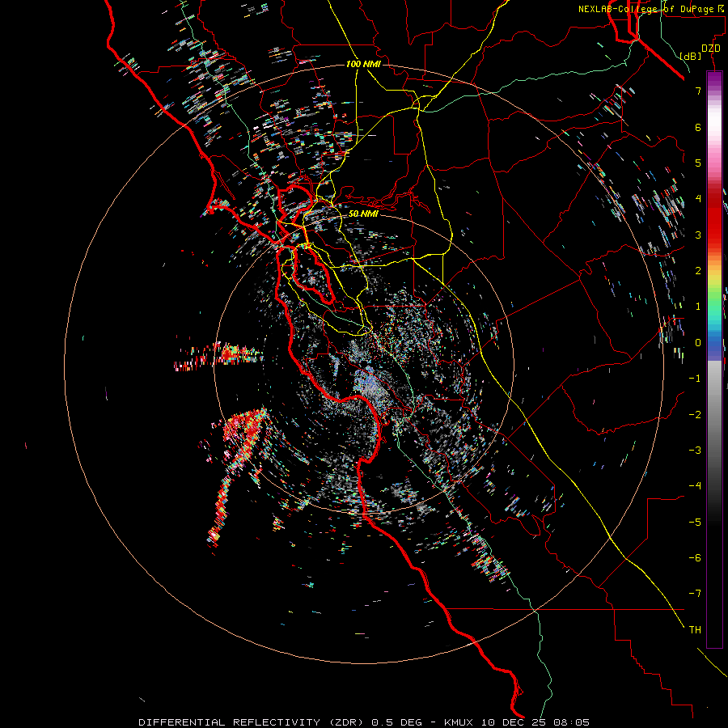Click the Differential Reflectivity KMUX caption text

[x=364, y=722]
